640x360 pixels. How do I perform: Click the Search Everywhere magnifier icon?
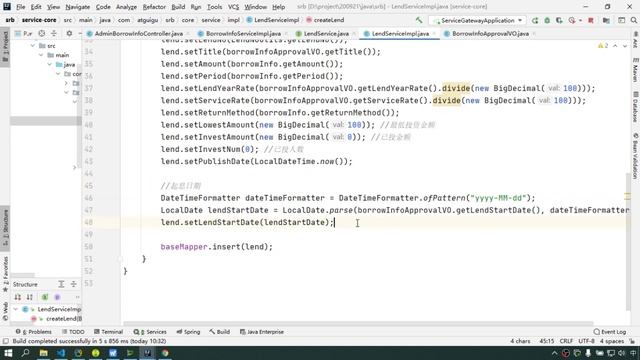(633, 20)
